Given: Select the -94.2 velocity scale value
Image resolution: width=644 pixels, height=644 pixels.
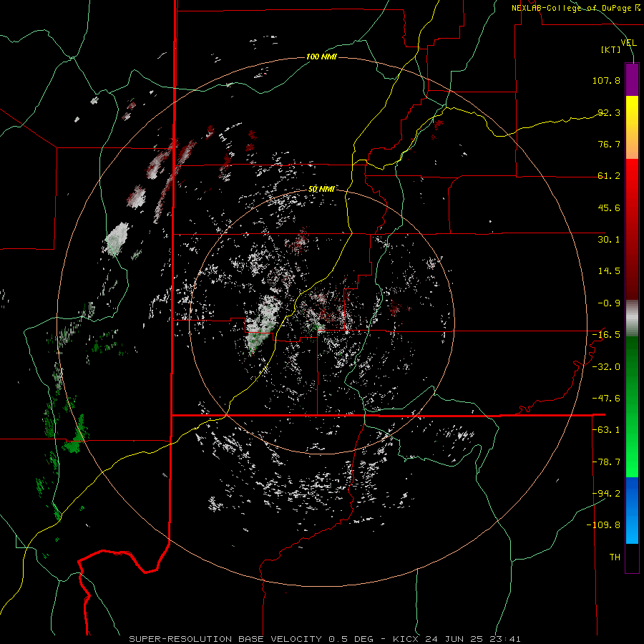Looking at the screenshot, I should point(606,493).
